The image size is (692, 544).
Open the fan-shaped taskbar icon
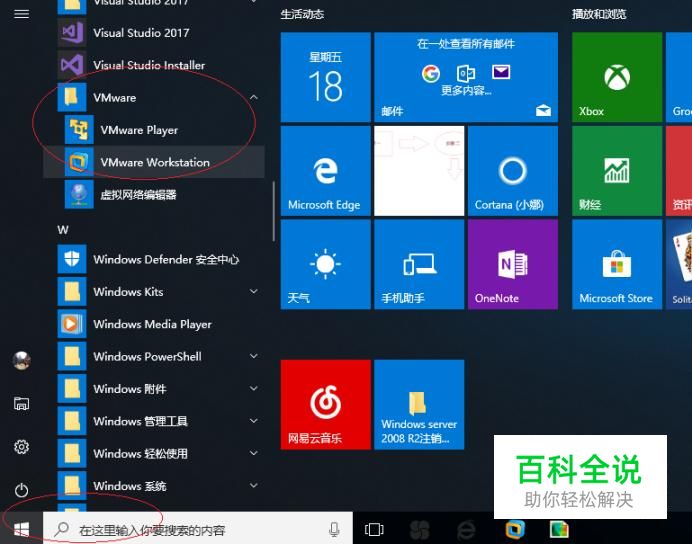(x=419, y=529)
